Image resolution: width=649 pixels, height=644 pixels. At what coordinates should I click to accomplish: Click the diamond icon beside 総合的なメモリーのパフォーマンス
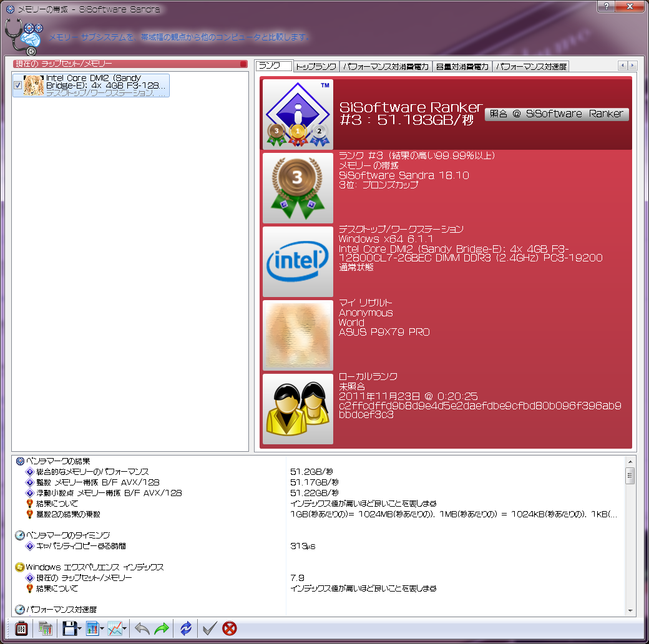(29, 471)
